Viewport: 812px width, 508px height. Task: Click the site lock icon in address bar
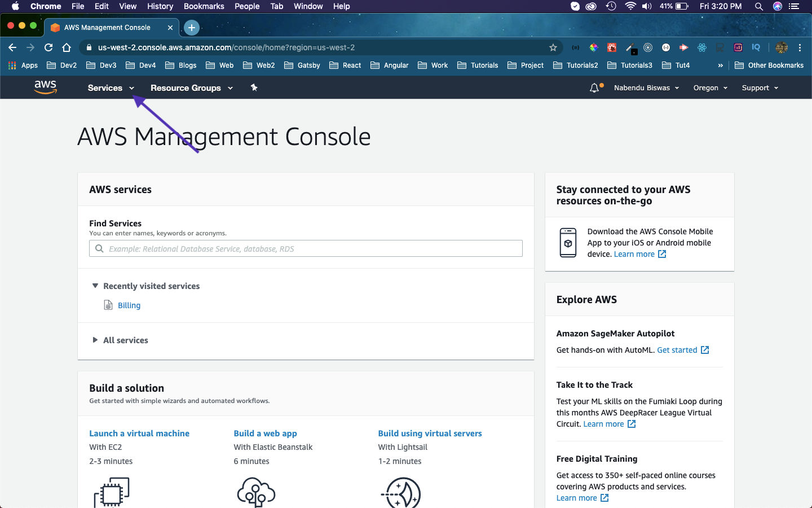coord(89,47)
